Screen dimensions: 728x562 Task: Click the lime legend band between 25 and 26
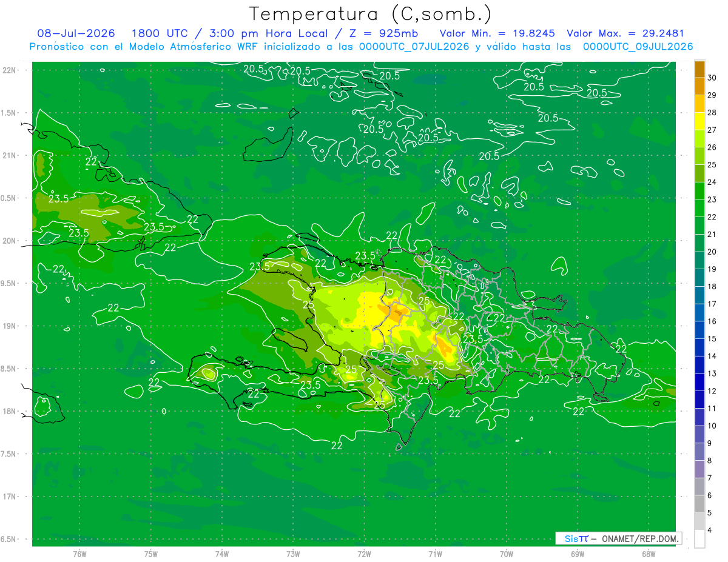click(x=699, y=156)
